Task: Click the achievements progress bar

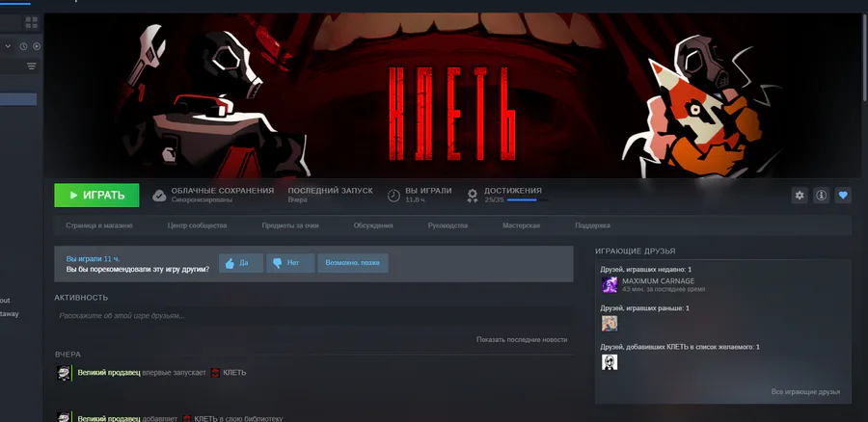Action: pyautogui.click(x=528, y=199)
